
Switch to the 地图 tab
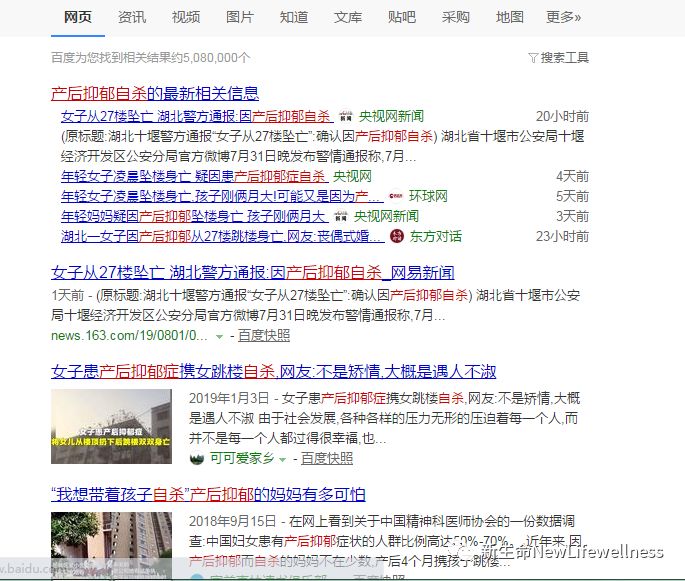coord(510,17)
